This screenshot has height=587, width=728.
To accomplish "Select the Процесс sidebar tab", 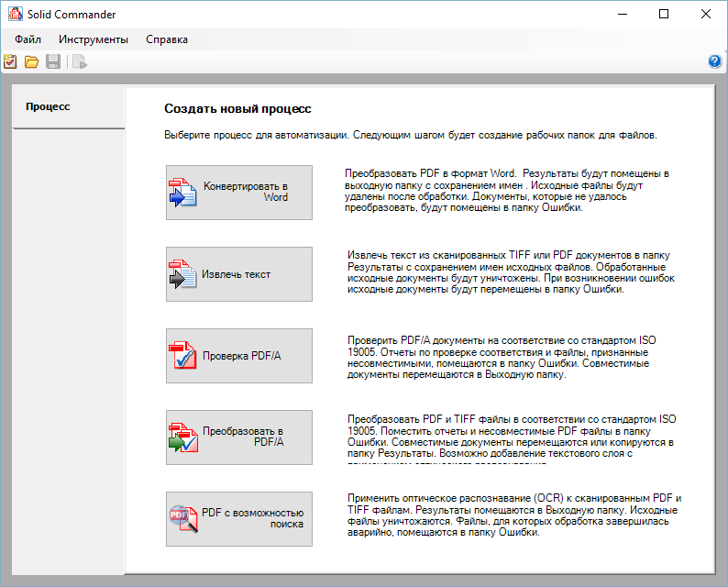I will pos(69,106).
